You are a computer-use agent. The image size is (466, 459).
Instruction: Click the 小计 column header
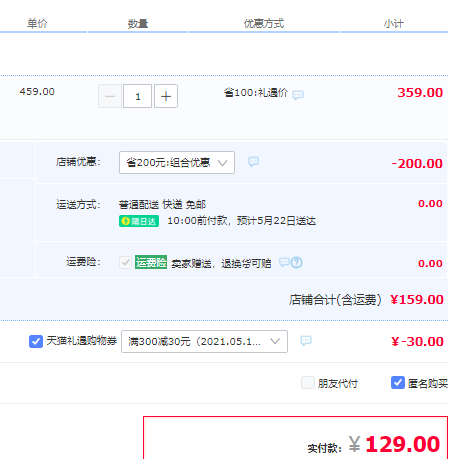coord(393,24)
